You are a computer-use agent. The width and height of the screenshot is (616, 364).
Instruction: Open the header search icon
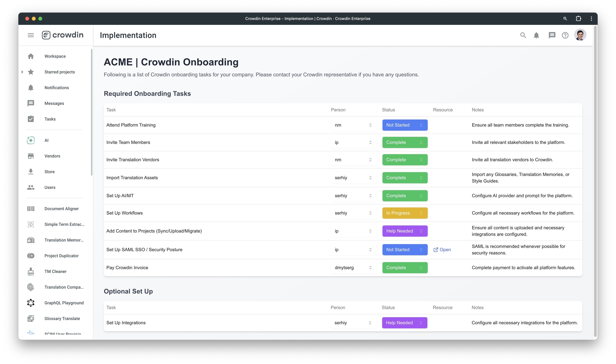(523, 35)
